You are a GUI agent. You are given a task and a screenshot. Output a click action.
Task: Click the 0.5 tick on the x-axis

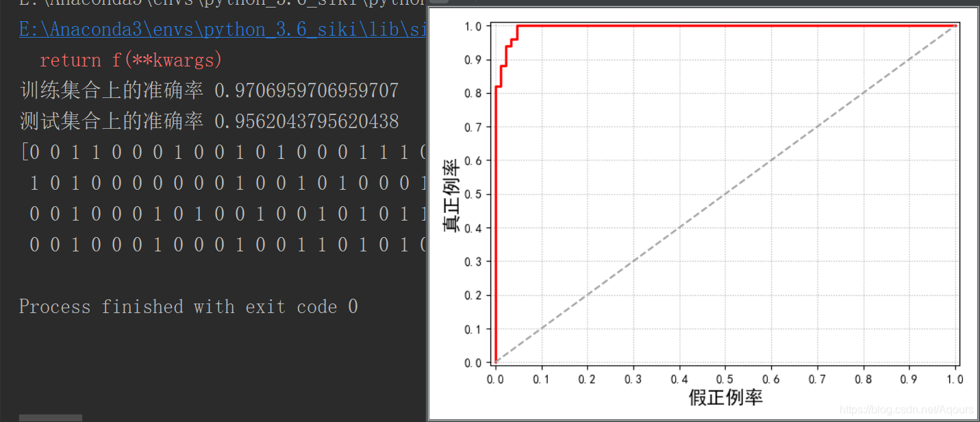[x=725, y=379]
